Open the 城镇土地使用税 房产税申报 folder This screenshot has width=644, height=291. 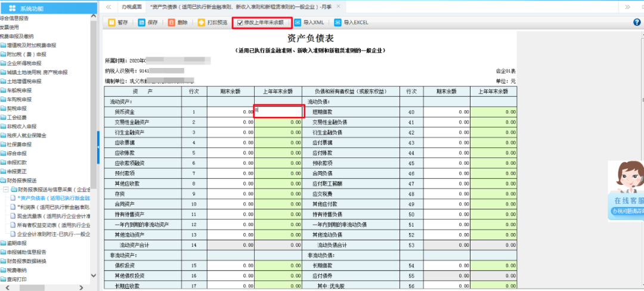34,72
